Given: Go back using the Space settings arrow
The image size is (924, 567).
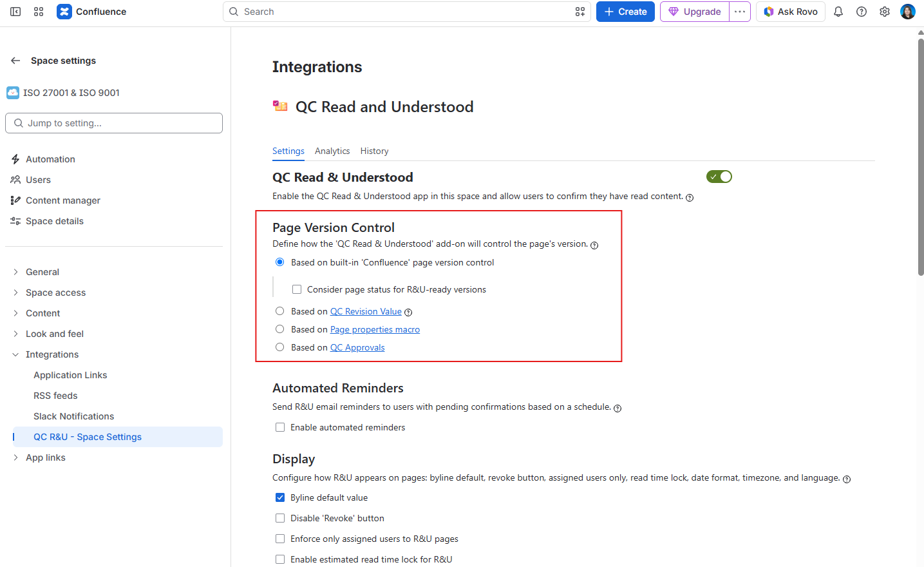Looking at the screenshot, I should click(15, 61).
